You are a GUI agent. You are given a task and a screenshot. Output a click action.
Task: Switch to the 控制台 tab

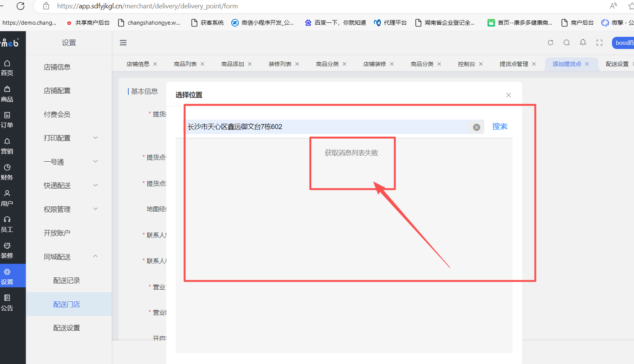click(466, 64)
